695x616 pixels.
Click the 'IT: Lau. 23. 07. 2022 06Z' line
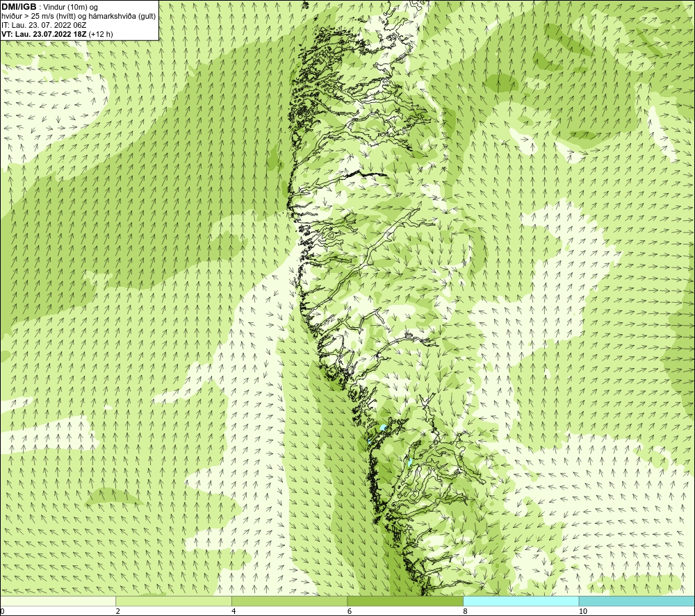point(44,25)
